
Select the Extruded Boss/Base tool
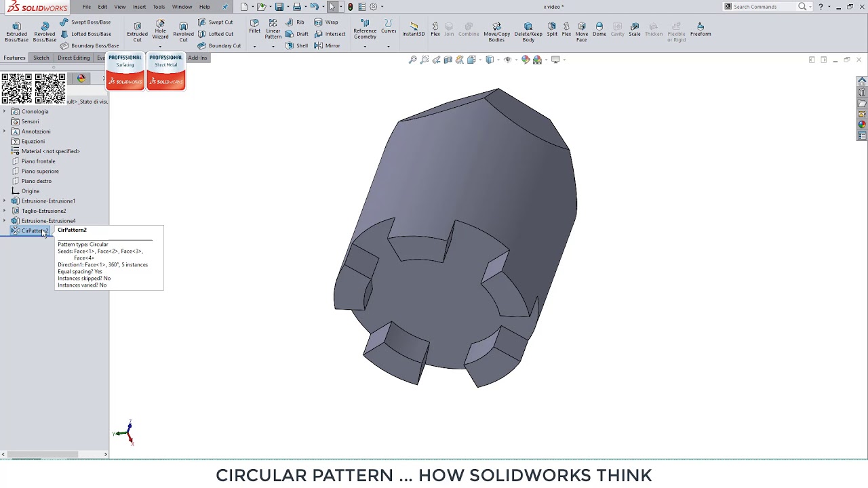tap(16, 31)
